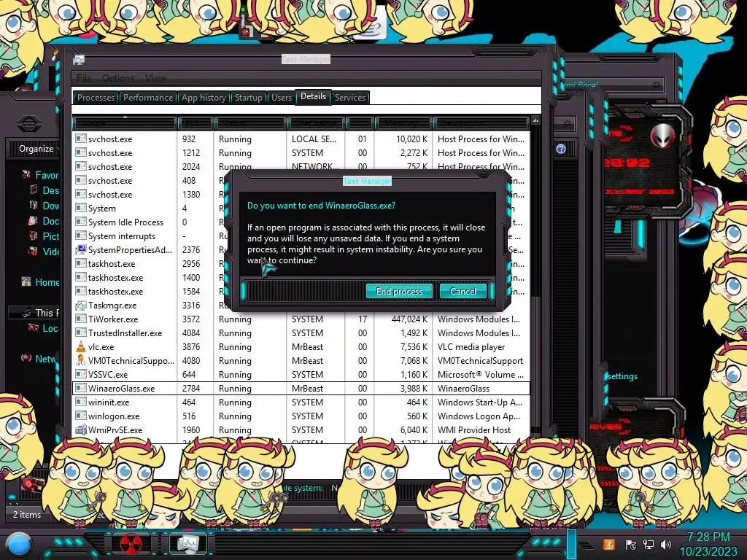Cancel ending WinaeroGlass.exe
The width and height of the screenshot is (747, 560).
click(462, 291)
